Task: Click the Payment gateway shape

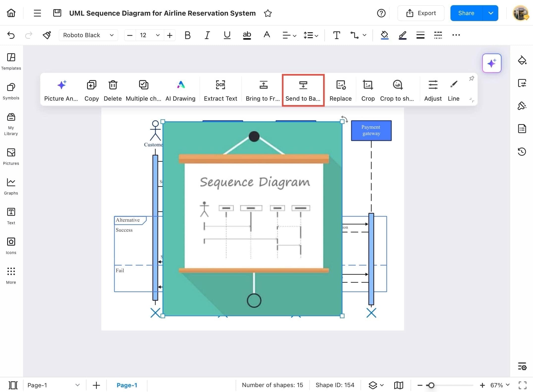Action: 371,130
